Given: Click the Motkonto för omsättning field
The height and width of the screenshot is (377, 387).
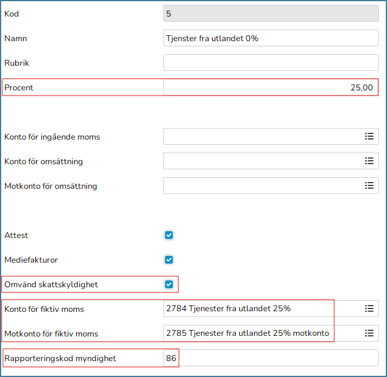Looking at the screenshot, I should pos(271,186).
